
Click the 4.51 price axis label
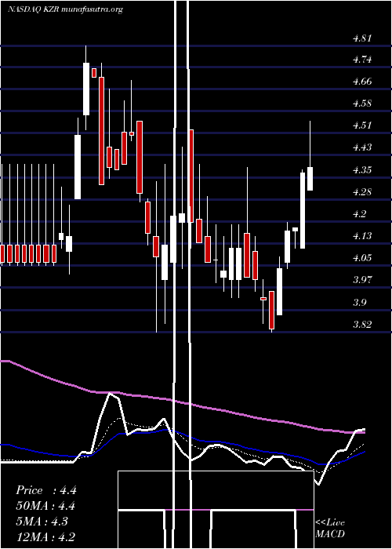(x=362, y=125)
